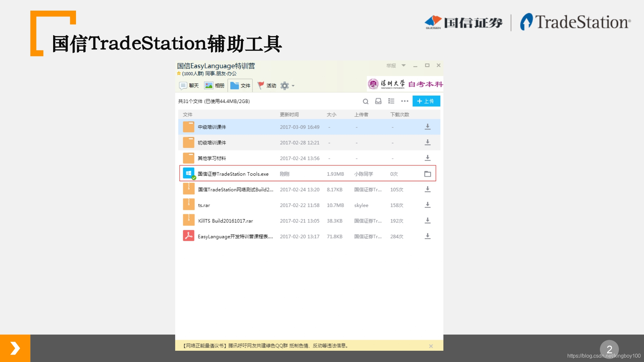Screen dimensions: 644x362
Task: Click the archive icon of 国信TradeStation网络测试Build
Action: 189,189
